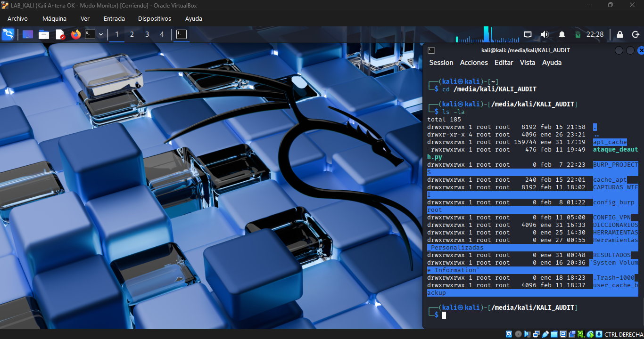The height and width of the screenshot is (339, 644).
Task: Open the notifications bell on the panel
Action: click(x=561, y=34)
